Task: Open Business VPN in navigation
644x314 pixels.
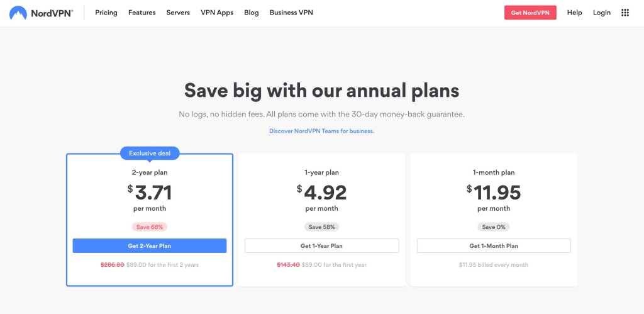Action: (291, 13)
